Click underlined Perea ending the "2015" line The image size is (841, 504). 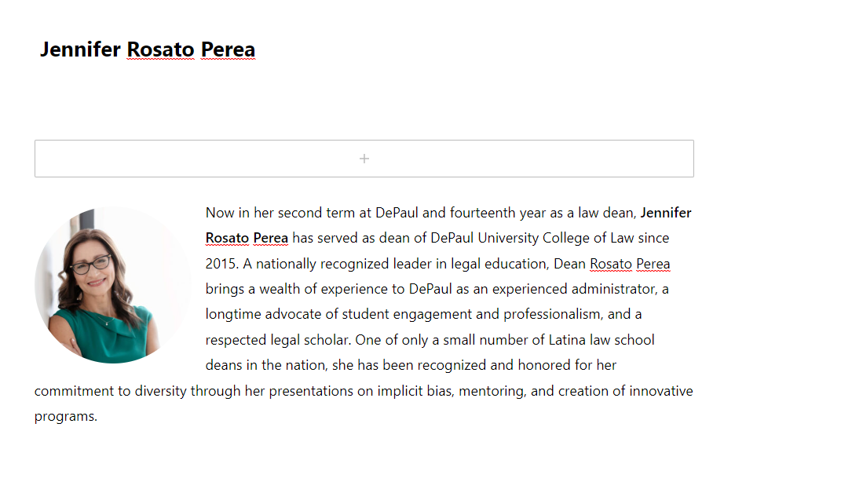tap(653, 264)
